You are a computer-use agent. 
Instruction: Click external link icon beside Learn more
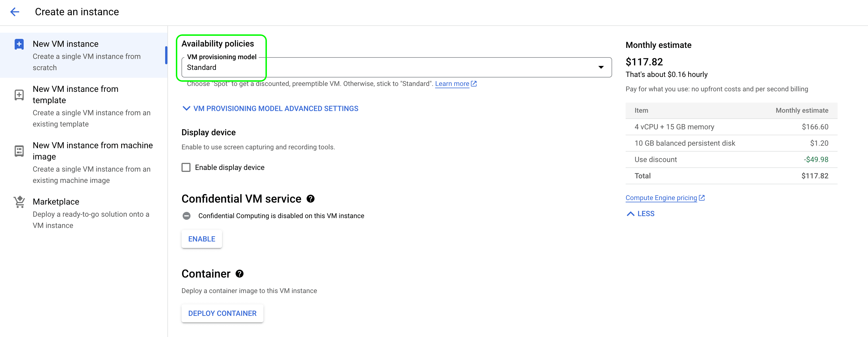(x=474, y=84)
